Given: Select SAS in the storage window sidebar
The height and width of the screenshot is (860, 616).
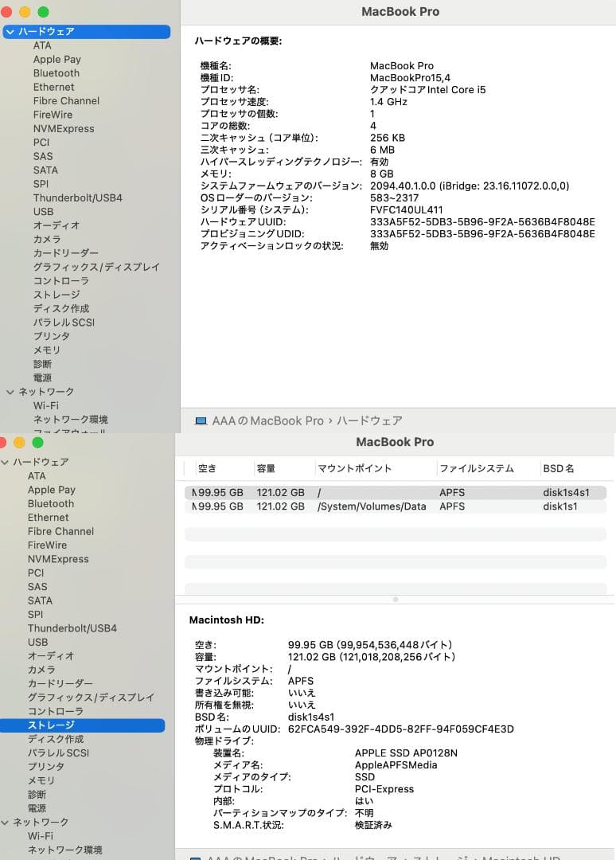Looking at the screenshot, I should [x=37, y=586].
